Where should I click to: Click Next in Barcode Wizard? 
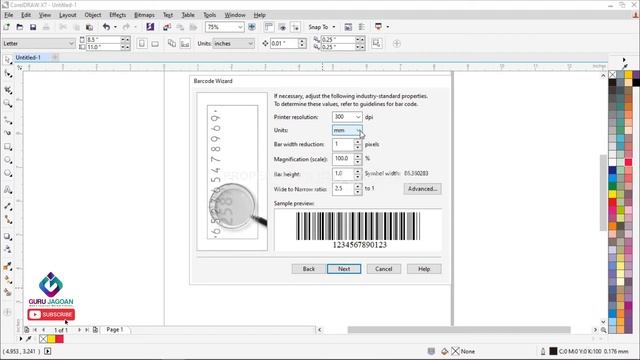tap(344, 269)
